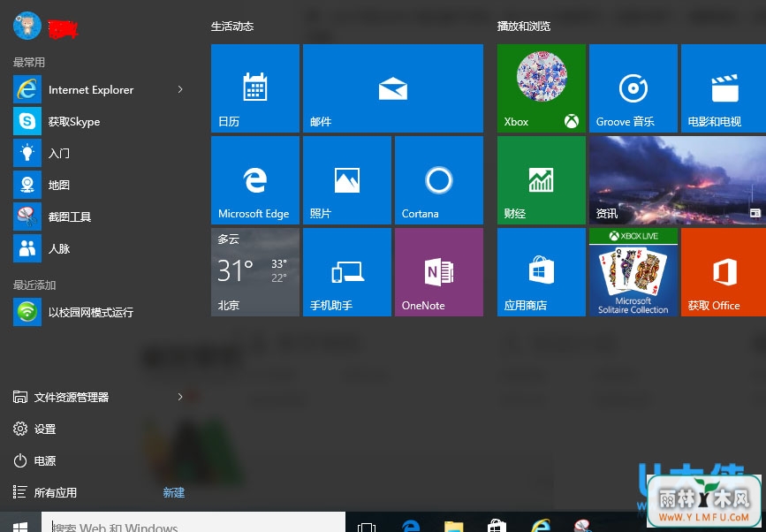This screenshot has height=532, width=766.
Task: Click the 生活动态 group heading
Action: click(232, 27)
